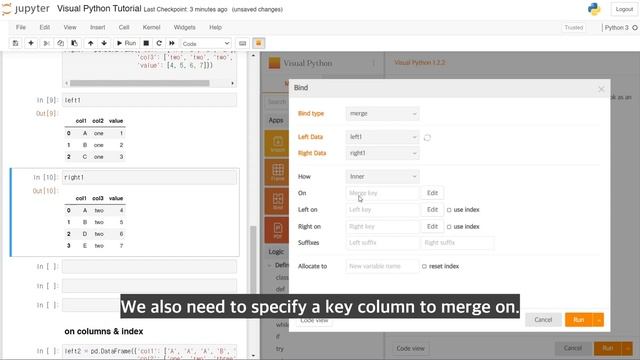Click the In [9] left1 code cell
This screenshot has width=640, height=360.
point(149,100)
